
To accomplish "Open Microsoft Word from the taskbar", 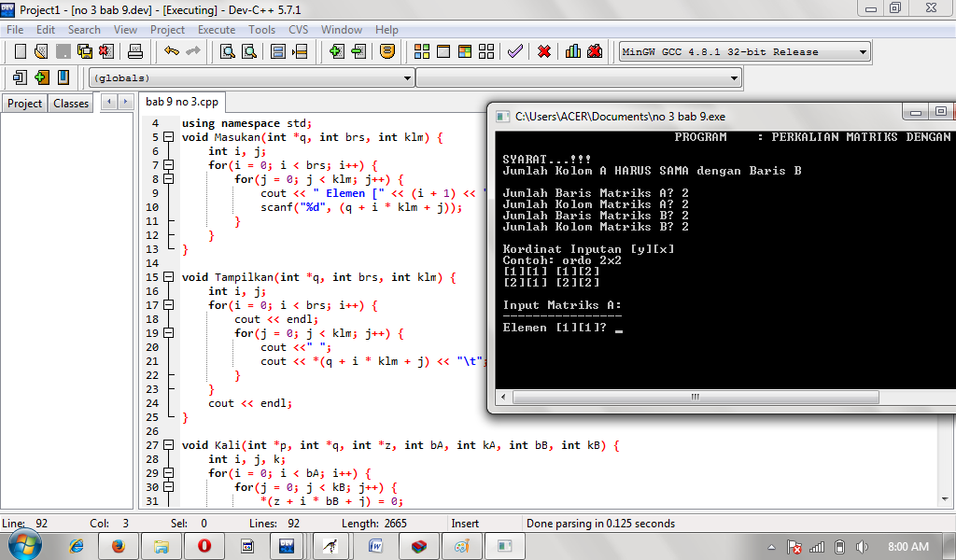I will point(375,546).
